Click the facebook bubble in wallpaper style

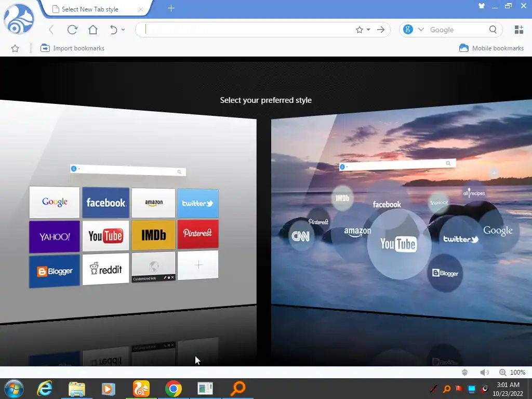[x=387, y=204]
